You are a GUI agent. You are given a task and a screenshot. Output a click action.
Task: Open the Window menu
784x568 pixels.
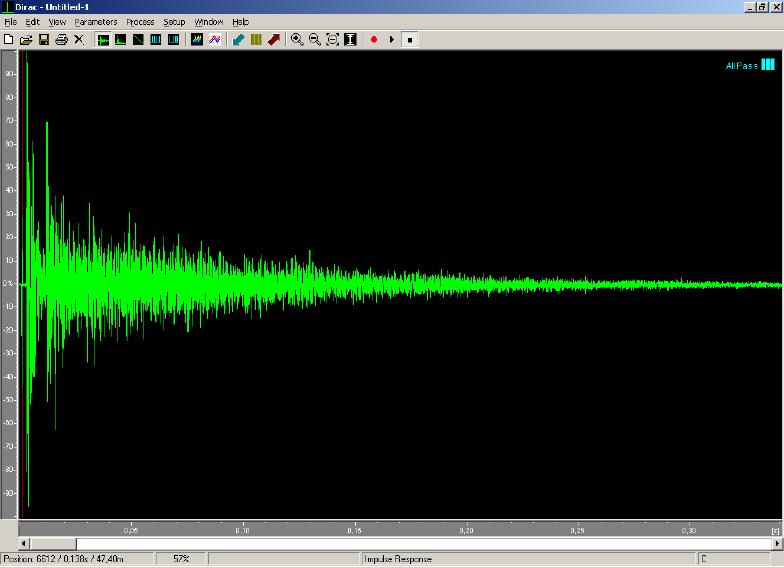coord(209,21)
